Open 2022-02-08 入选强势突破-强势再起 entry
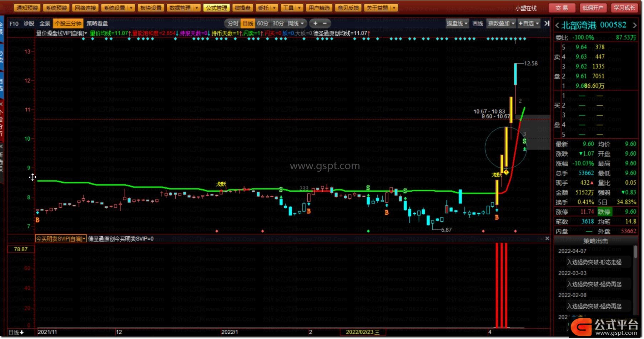This screenshot has height=339, width=644. (594, 307)
